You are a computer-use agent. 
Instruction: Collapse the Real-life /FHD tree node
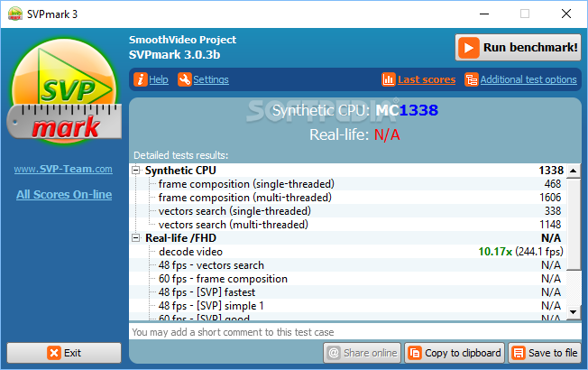click(136, 238)
